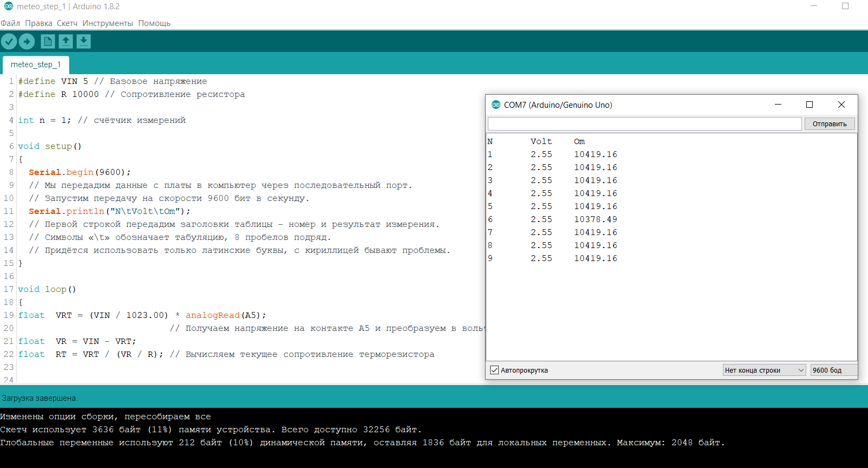Create a new sketch with New icon

pyautogui.click(x=48, y=41)
